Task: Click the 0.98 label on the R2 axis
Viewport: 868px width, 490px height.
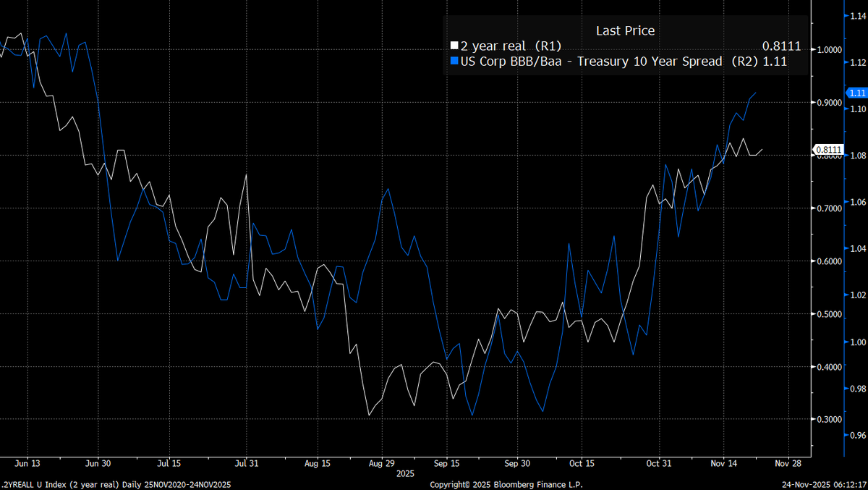Action: pos(858,389)
